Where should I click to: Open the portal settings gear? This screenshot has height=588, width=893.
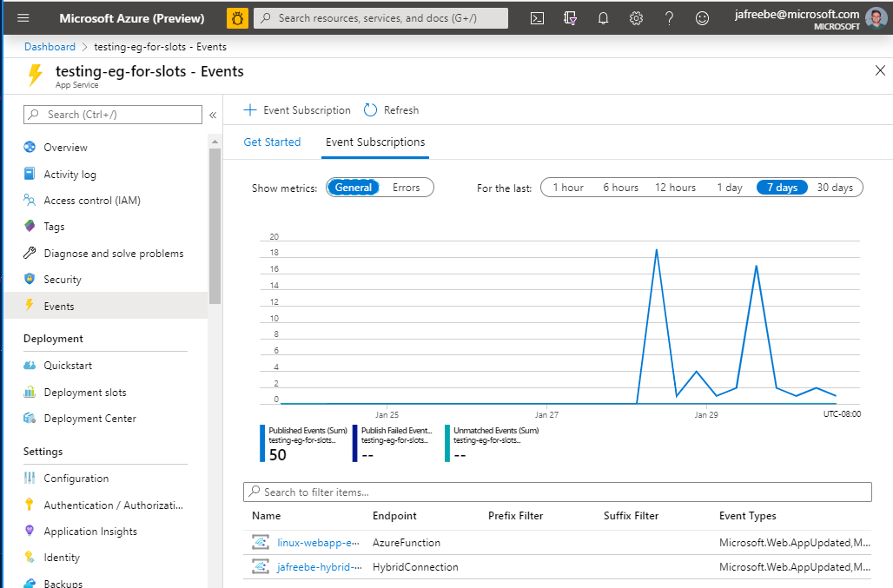pos(636,18)
